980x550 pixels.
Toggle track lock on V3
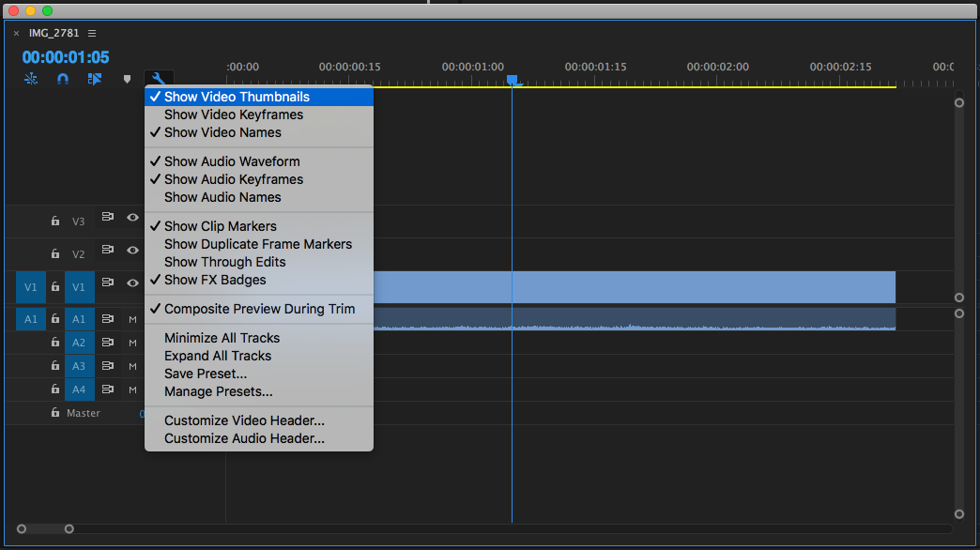coord(55,222)
